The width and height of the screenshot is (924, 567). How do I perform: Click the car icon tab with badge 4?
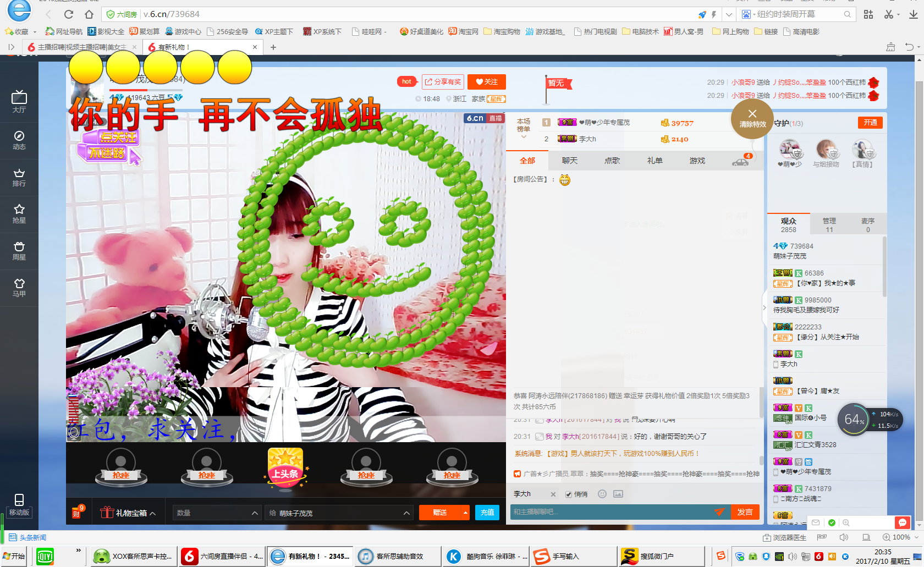click(742, 161)
